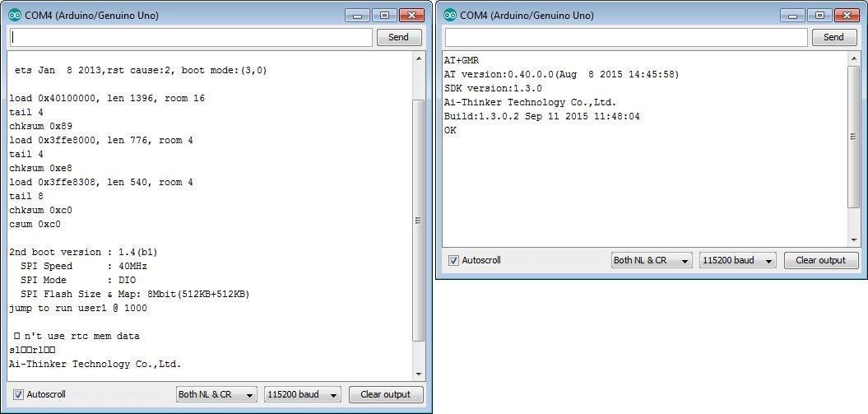The width and height of the screenshot is (868, 414).
Task: Click scroll-up arrow in right window output
Action: [854, 58]
